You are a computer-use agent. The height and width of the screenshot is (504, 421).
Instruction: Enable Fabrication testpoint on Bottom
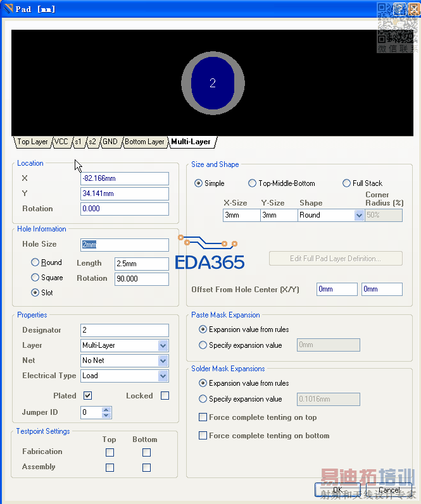point(146,452)
